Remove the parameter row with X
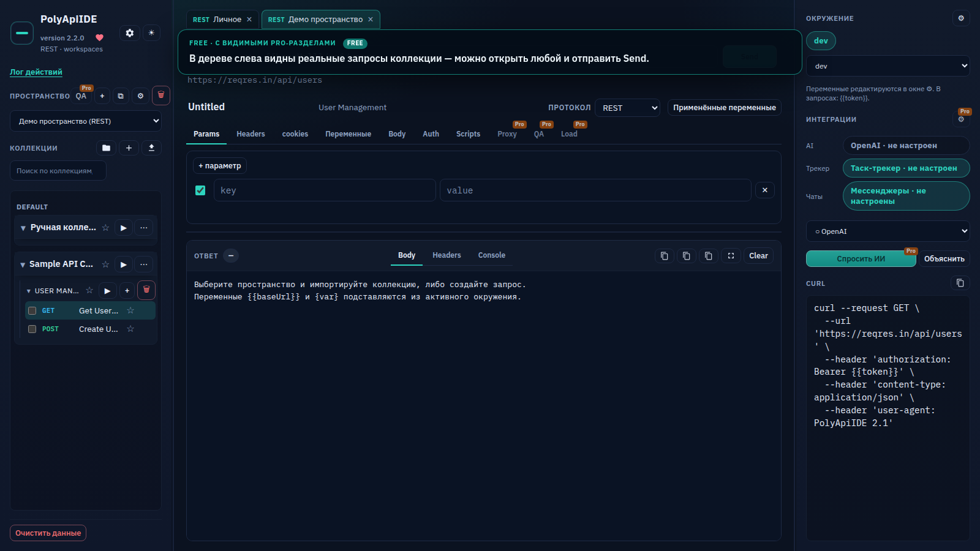Screen dimensions: 980x551 [764, 190]
